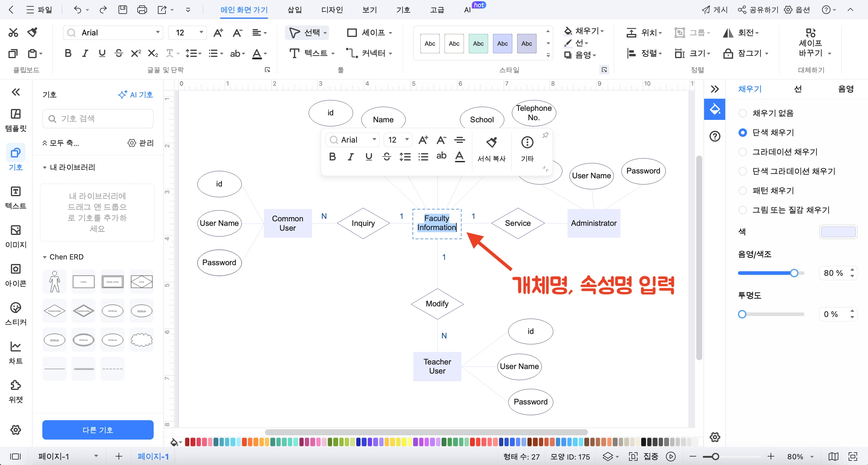Screen dimensions: 868x465
Task: Click the print icon in top toolbar
Action: tap(142, 10)
